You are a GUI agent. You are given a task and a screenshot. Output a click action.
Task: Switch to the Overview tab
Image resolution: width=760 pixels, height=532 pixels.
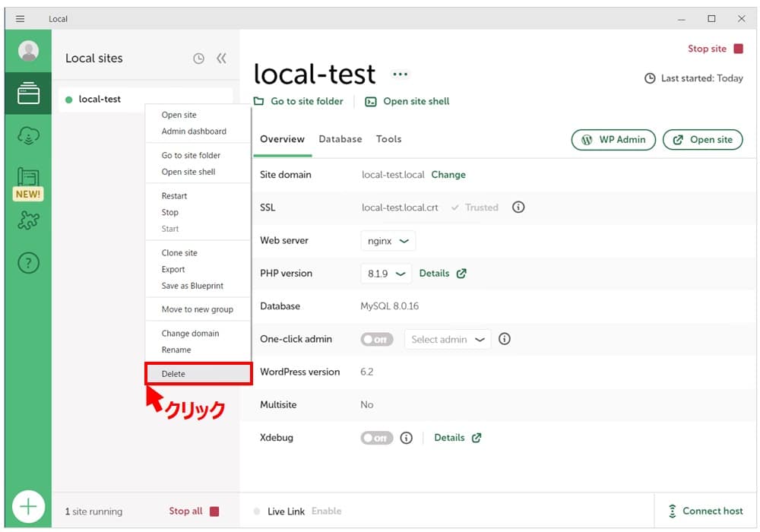(x=282, y=140)
